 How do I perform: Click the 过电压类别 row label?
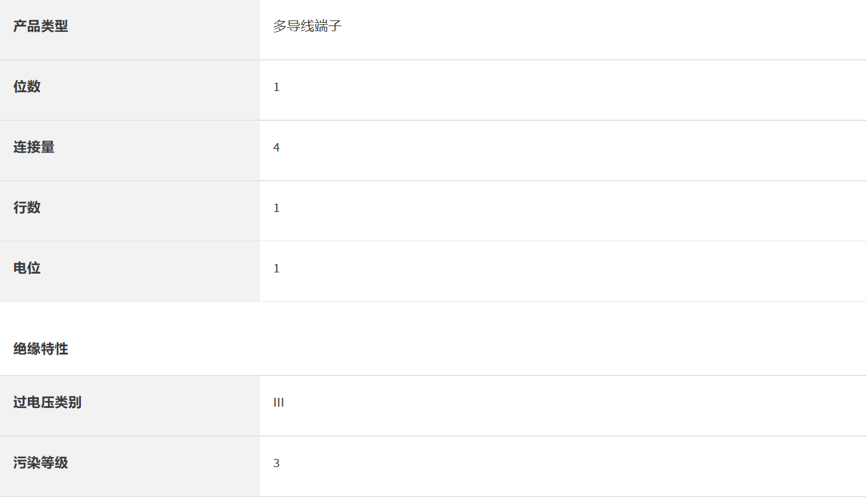click(47, 402)
